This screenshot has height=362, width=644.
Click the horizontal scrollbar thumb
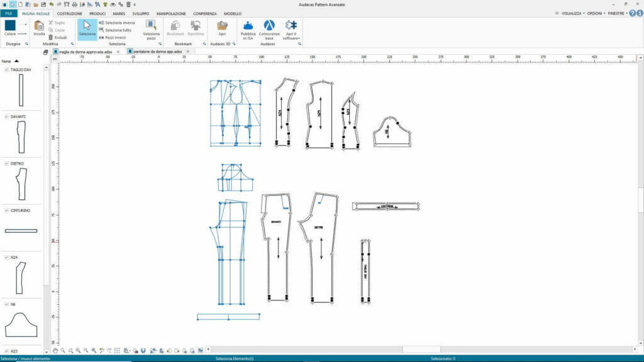pyautogui.click(x=421, y=349)
